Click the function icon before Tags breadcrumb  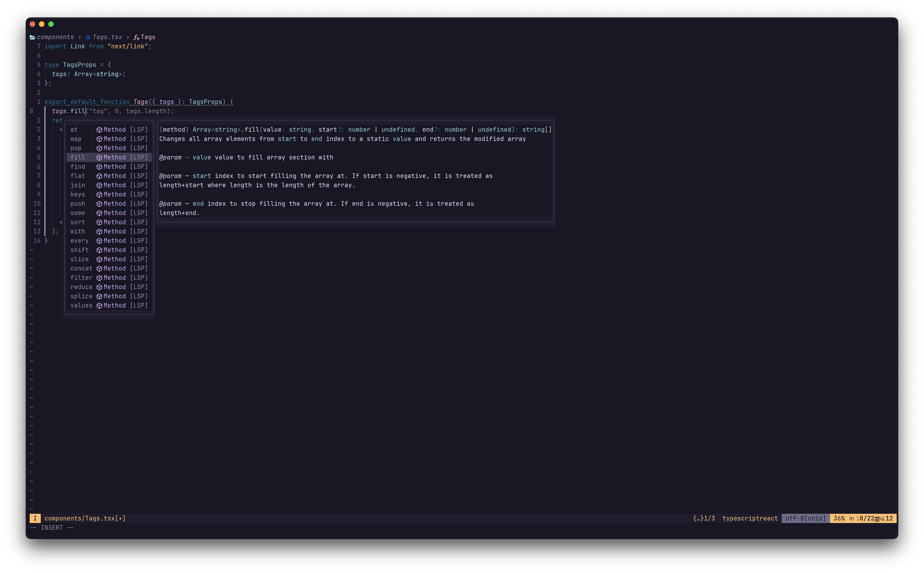coord(136,37)
